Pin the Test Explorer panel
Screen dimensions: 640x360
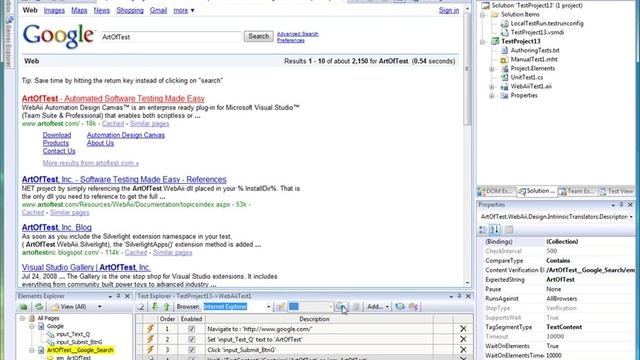pos(459,296)
